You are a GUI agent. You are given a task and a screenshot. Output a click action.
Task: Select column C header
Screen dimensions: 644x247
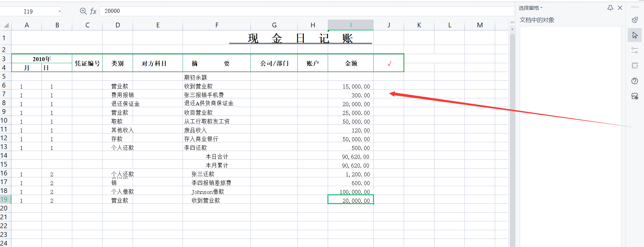point(87,25)
